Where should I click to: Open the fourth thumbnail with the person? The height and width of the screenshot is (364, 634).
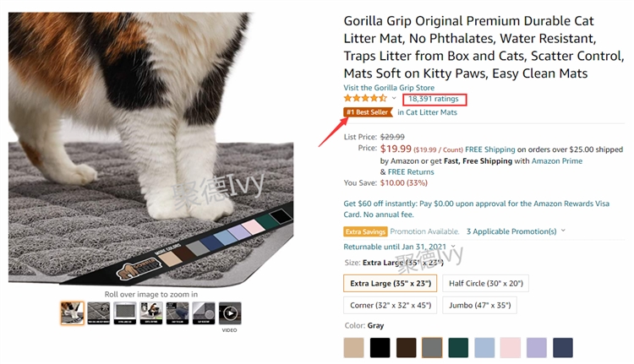[x=150, y=313]
